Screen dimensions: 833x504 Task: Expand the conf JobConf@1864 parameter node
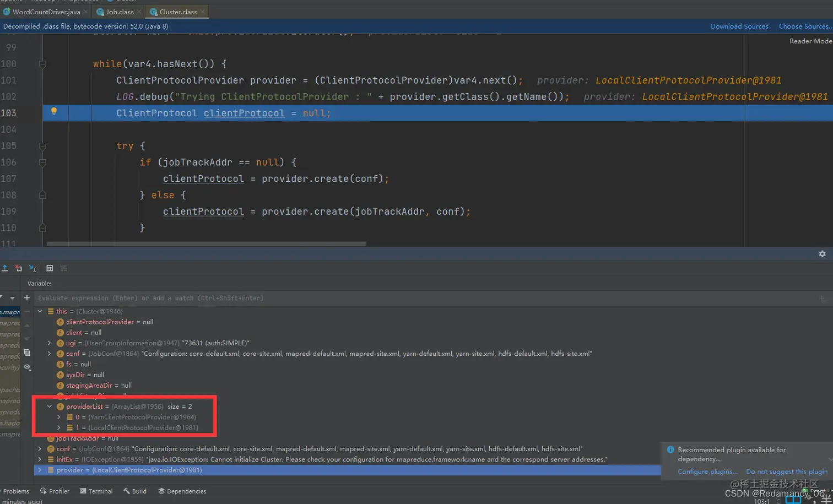coord(40,449)
